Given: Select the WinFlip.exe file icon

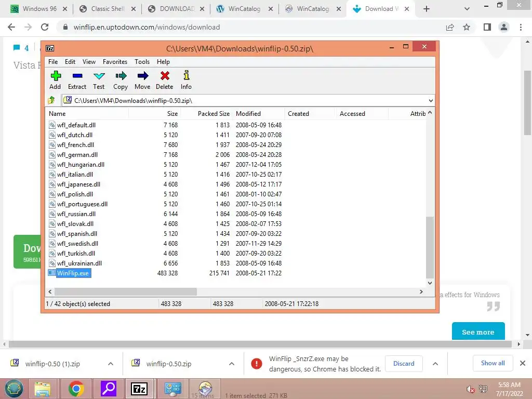Looking at the screenshot, I should [51, 273].
